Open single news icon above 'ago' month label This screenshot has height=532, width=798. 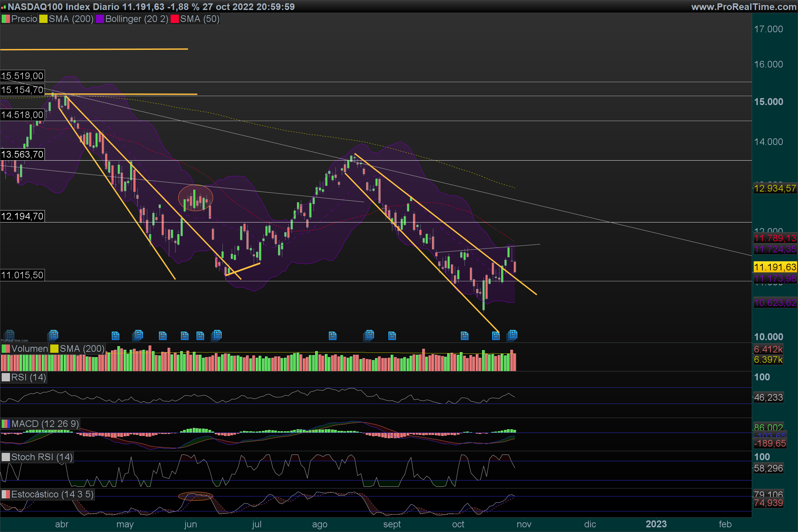332,336
